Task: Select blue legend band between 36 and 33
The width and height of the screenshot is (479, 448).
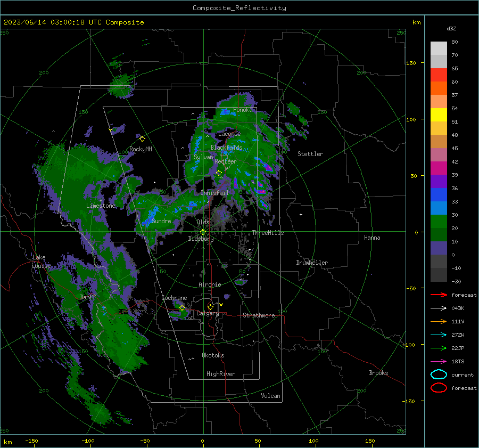Action: click(439, 195)
